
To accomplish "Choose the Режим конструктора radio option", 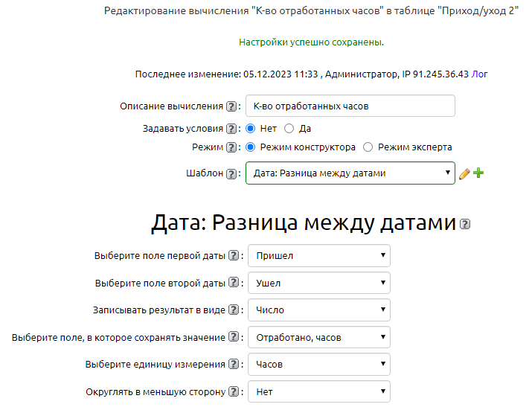I will [251, 147].
